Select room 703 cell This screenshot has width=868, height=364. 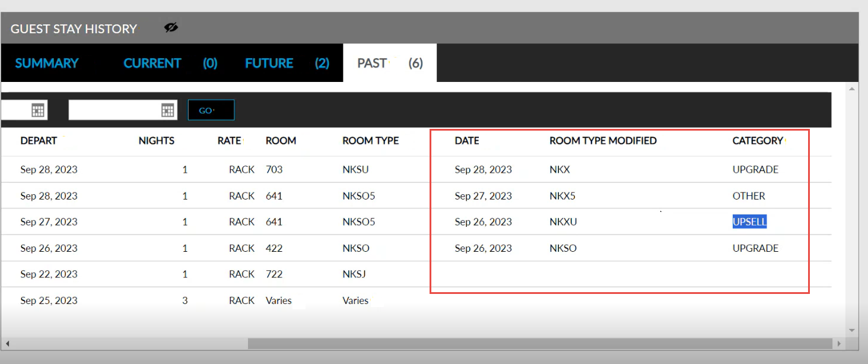(274, 169)
